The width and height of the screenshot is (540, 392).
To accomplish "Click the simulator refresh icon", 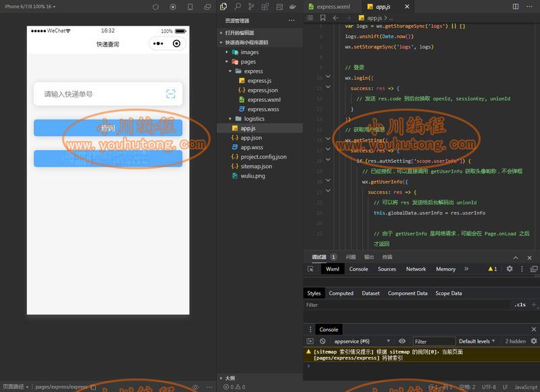I will click(156, 7).
